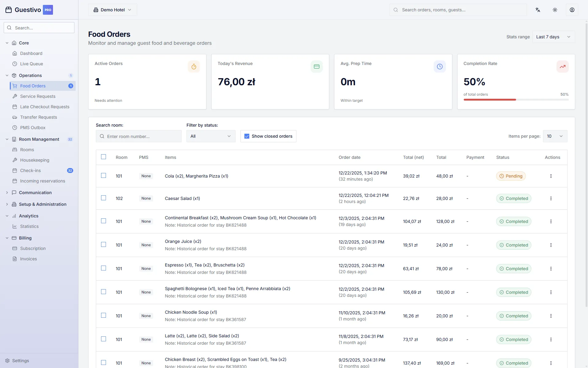This screenshot has height=368, width=588.
Task: Click the Active Orders timer icon
Action: click(194, 67)
